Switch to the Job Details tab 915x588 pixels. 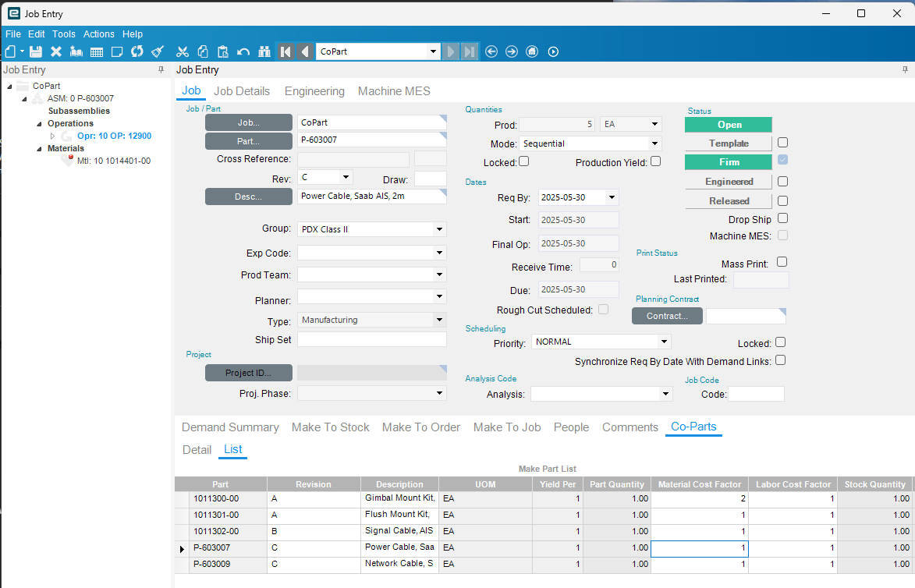point(242,91)
